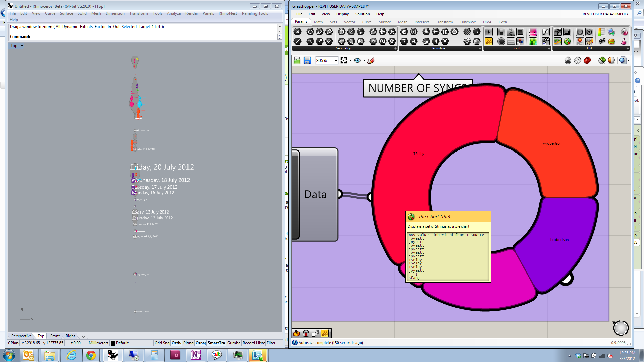Select the String parameter A icon
The image size is (644, 362).
(x=414, y=41)
